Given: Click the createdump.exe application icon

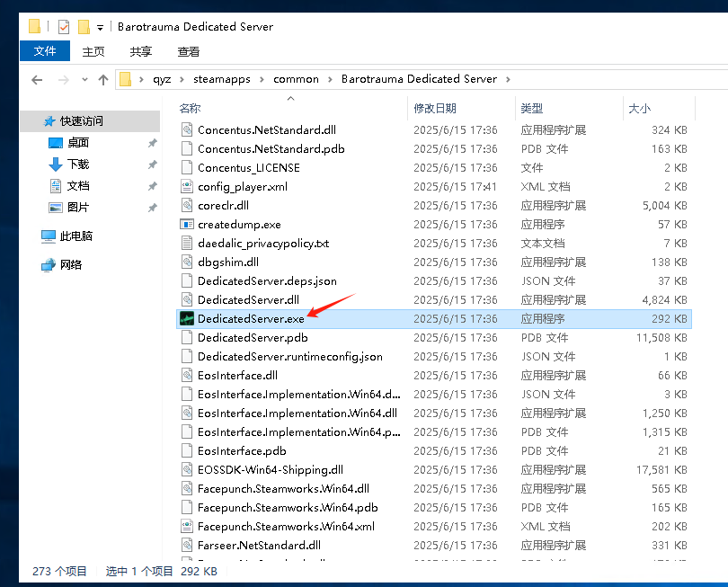Looking at the screenshot, I should coord(187,225).
